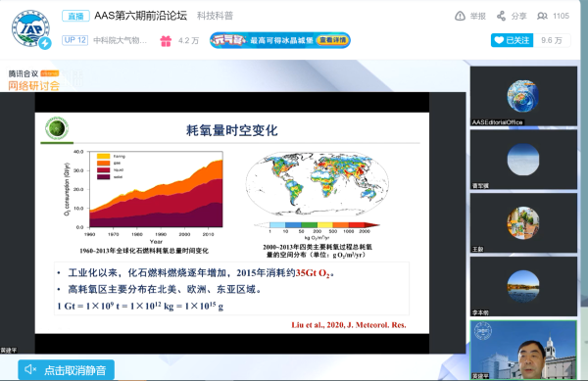Click the report (举报) warning icon
Viewport: 588px width, 381px height.
pos(460,16)
